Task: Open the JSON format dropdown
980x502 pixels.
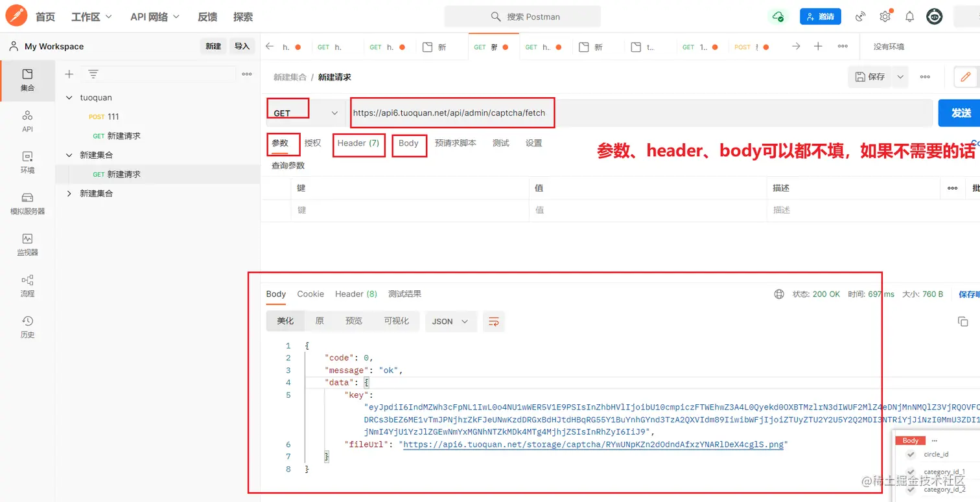Action: tap(450, 321)
